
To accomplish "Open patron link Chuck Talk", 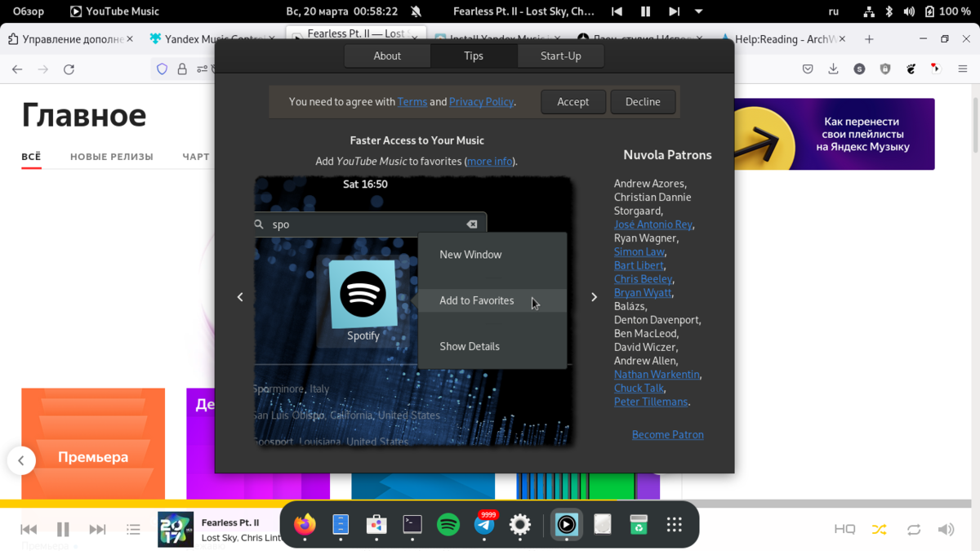I will point(639,388).
